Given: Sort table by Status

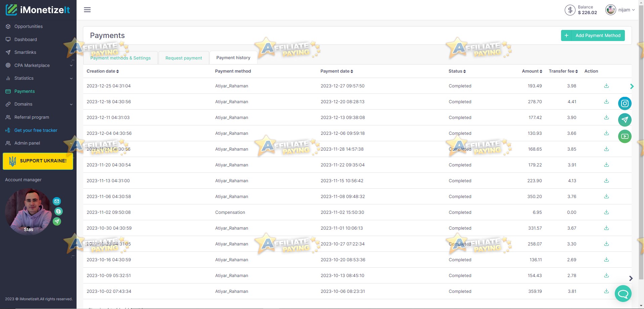Looking at the screenshot, I should (457, 71).
